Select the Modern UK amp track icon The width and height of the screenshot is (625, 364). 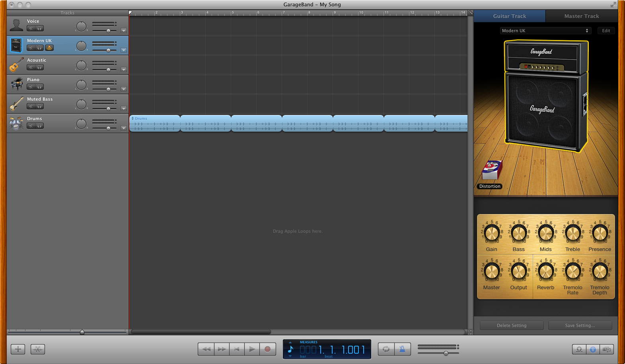16,45
